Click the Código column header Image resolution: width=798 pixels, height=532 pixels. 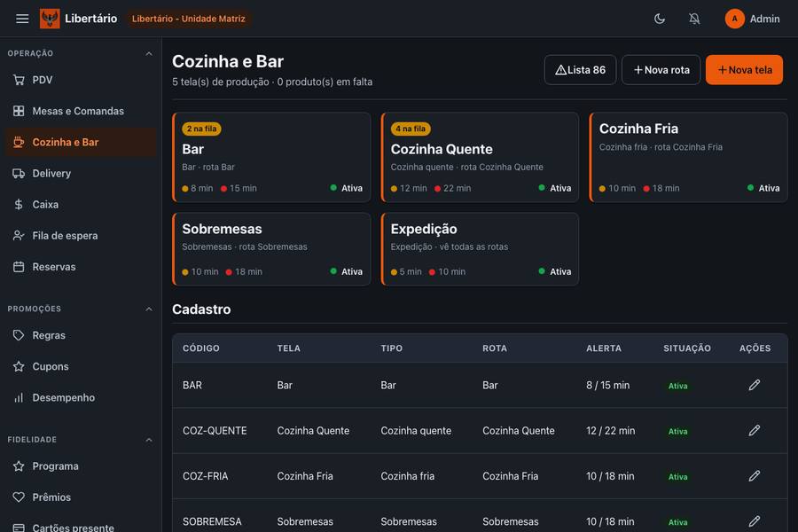(x=201, y=348)
